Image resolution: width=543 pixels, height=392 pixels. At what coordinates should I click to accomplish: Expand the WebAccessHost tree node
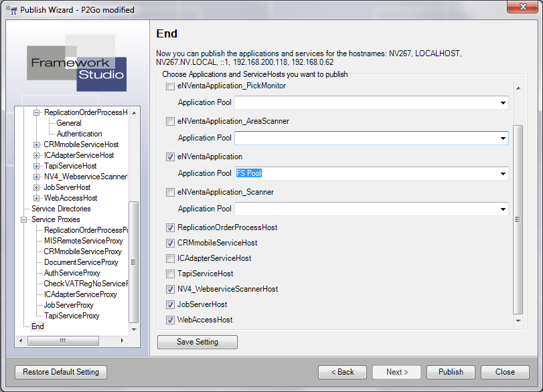36,198
